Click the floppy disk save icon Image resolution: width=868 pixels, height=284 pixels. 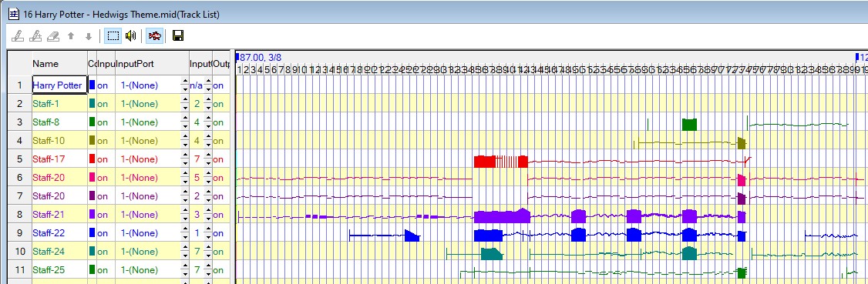178,36
